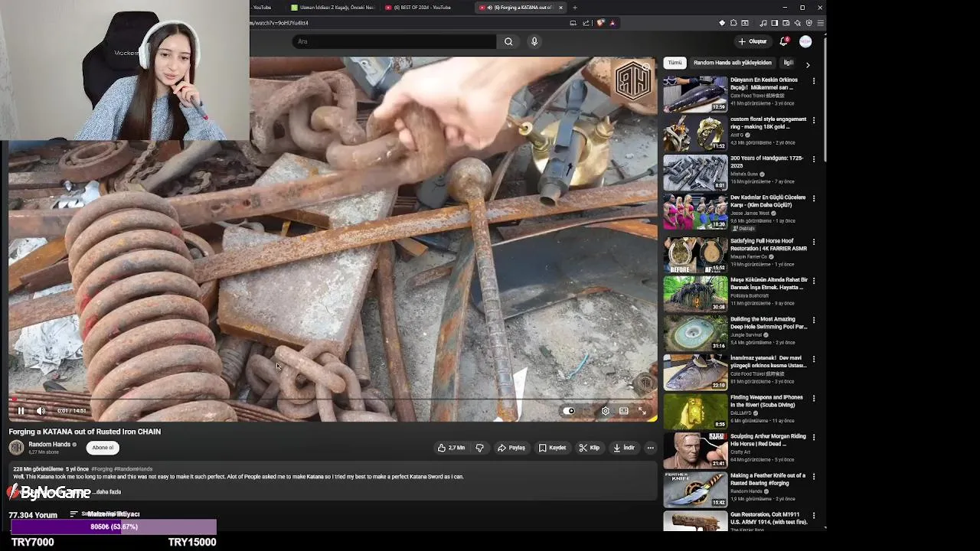Open the 300 Years of Handguns thumbnail
Image resolution: width=980 pixels, height=551 pixels.
(x=695, y=172)
